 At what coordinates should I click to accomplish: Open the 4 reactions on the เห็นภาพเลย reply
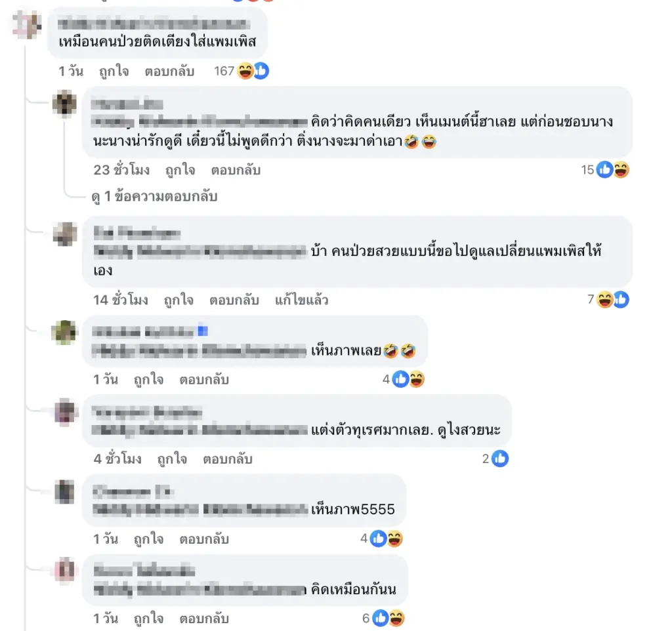point(404,379)
